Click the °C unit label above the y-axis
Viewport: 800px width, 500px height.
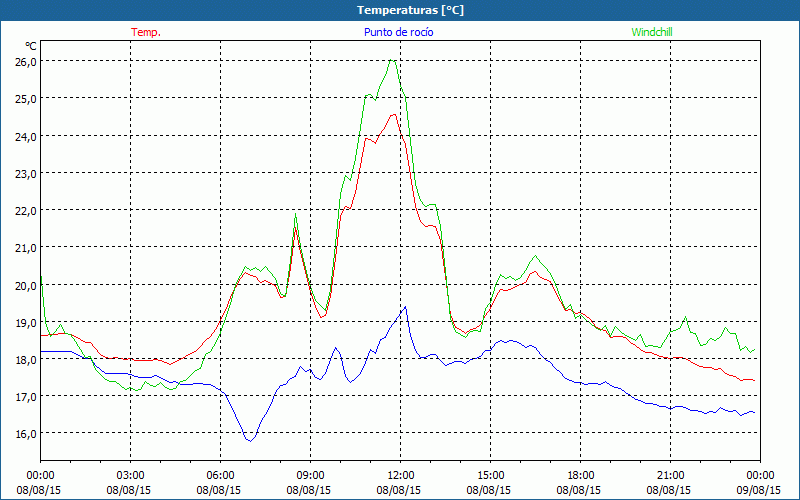[x=31, y=46]
